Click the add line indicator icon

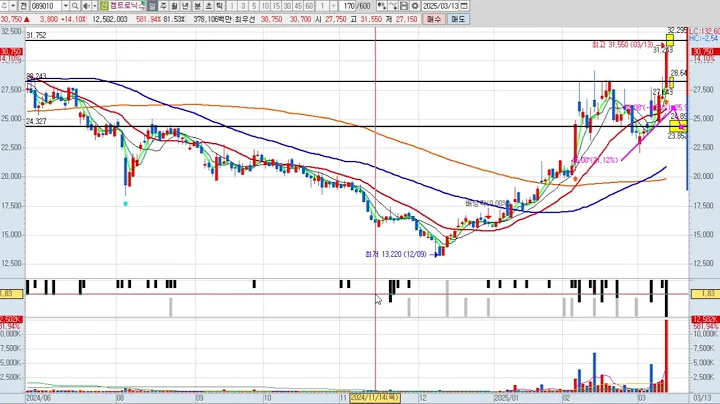(x=393, y=6)
